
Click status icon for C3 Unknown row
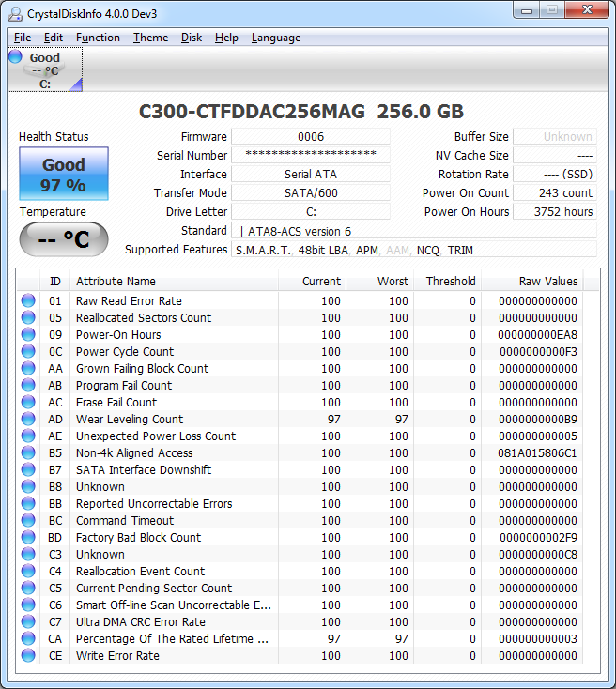[x=28, y=554]
